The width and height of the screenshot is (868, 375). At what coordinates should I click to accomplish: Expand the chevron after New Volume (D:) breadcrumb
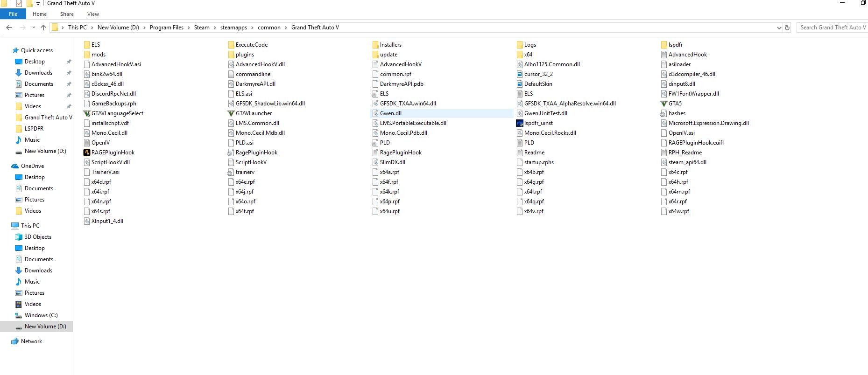pyautogui.click(x=144, y=28)
